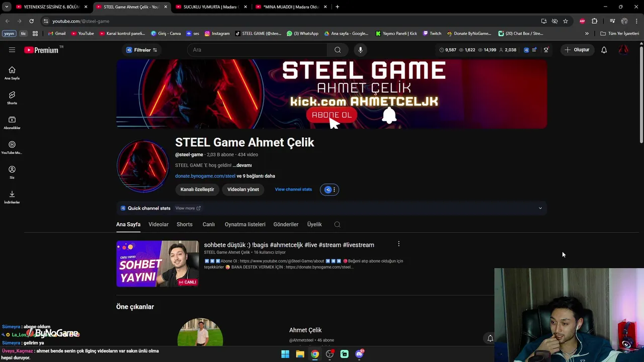Open the Chrome extensions puzzle icon
The height and width of the screenshot is (362, 644).
tap(595, 21)
